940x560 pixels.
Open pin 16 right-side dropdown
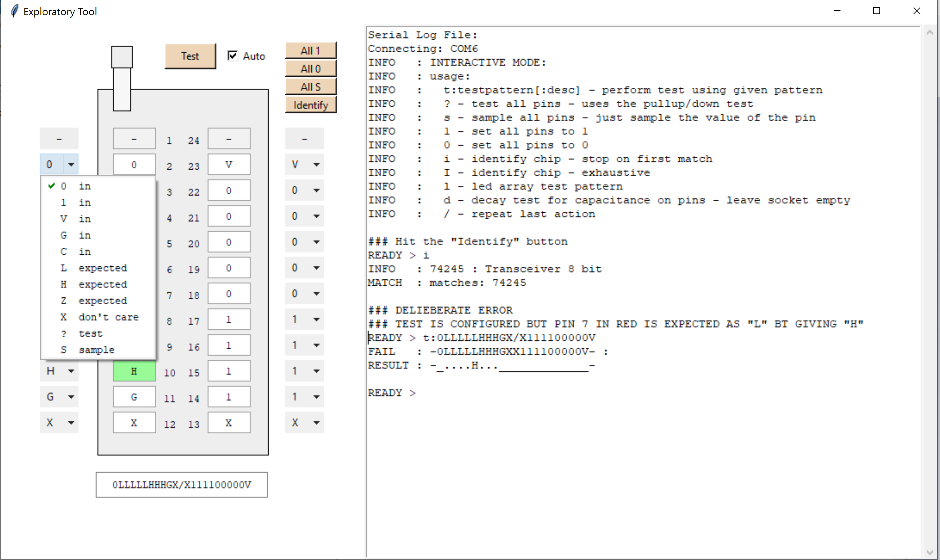(304, 345)
